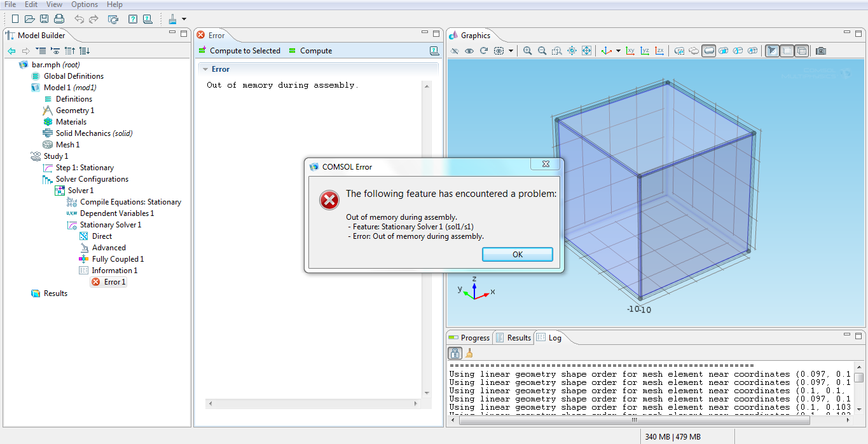Viewport: 868px width, 444px height.
Task: Open Dynamic Help icon in the main toolbar
Action: 148,19
